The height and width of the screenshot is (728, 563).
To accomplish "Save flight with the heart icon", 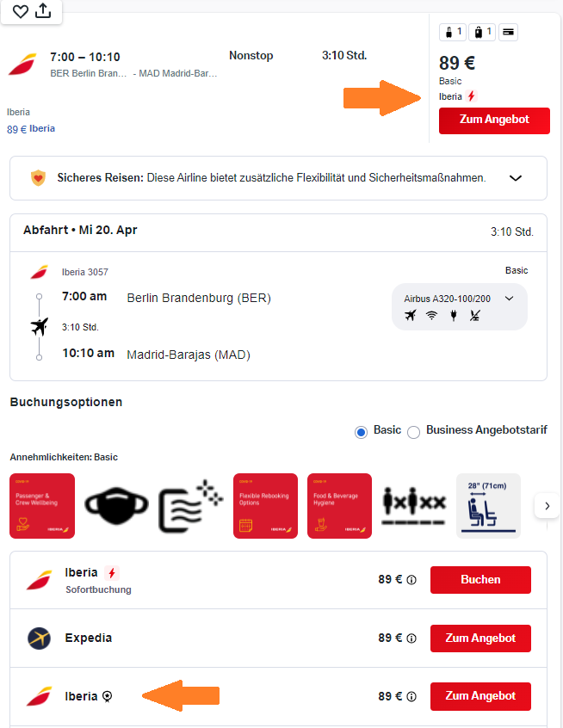I will coord(21,11).
